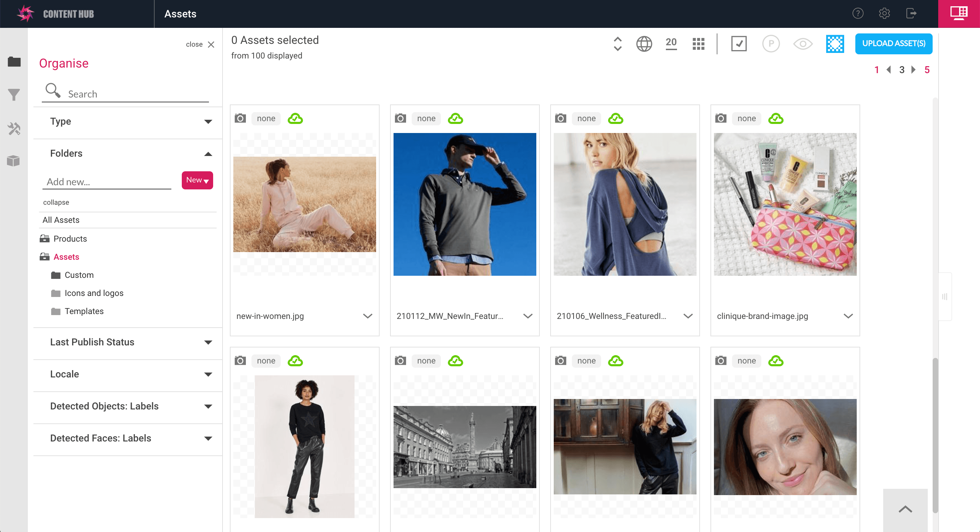Screen dimensions: 980x532
Task: Select the Products repository in tree
Action: pos(70,239)
